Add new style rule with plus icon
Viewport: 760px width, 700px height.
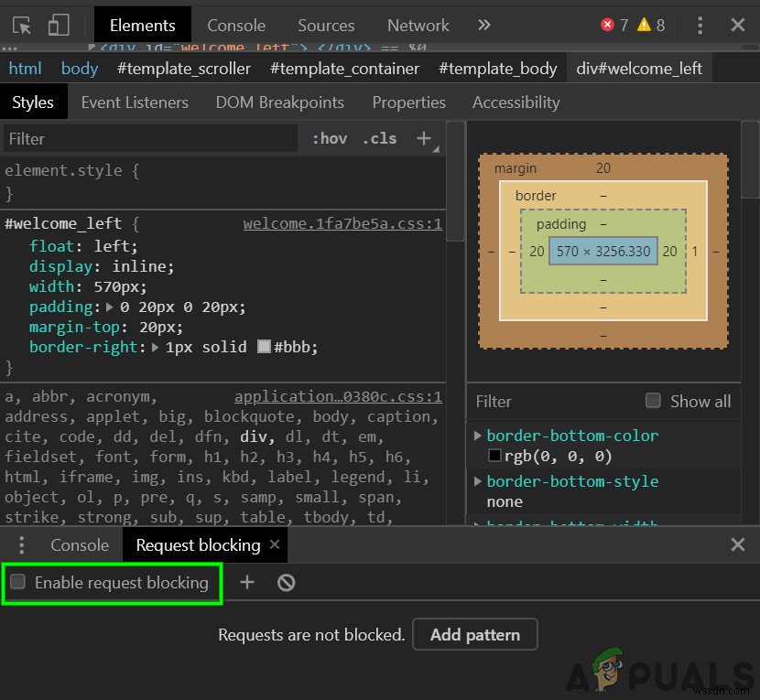pos(423,138)
